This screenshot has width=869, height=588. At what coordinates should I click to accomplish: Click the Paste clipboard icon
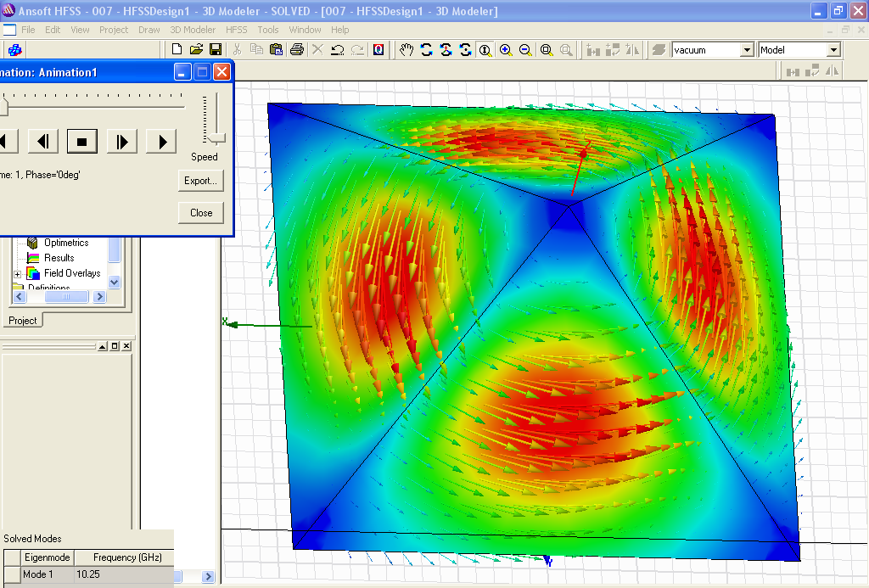(276, 50)
